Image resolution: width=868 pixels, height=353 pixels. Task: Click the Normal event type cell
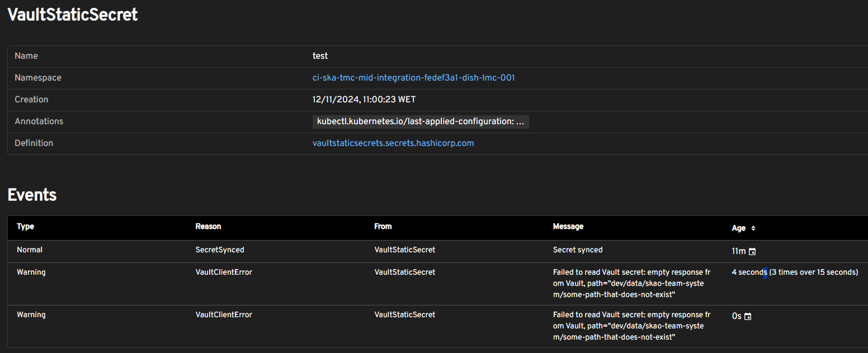point(30,250)
